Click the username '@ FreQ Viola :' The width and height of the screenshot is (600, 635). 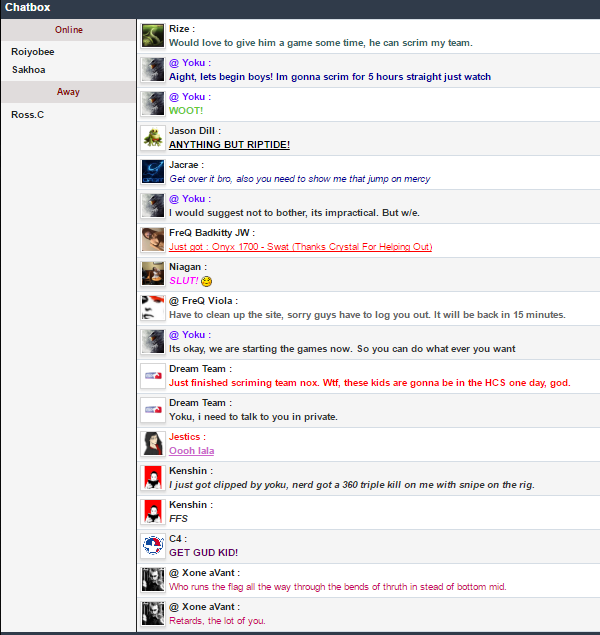(x=203, y=301)
